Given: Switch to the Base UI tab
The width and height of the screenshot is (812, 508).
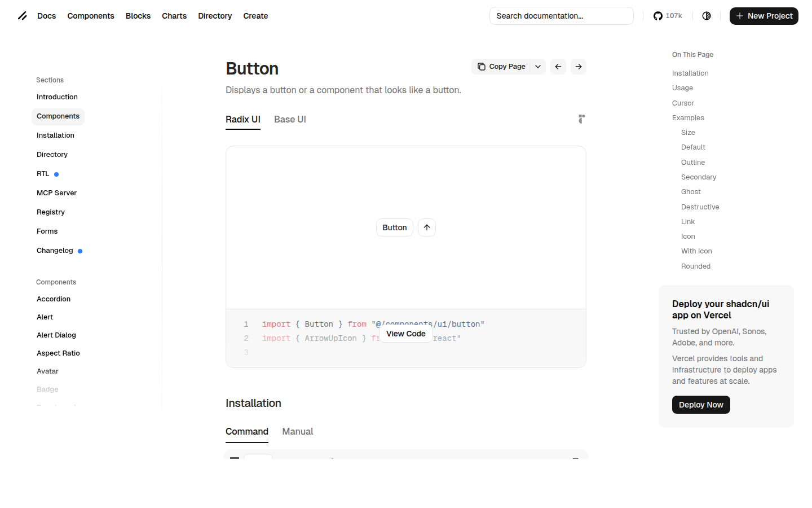Looking at the screenshot, I should pyautogui.click(x=290, y=120).
